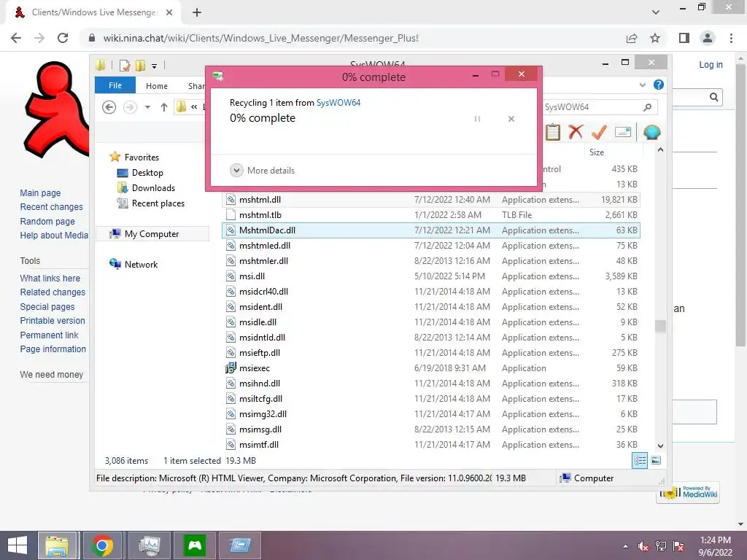Open Random page wiki link
This screenshot has width=747, height=560.
coord(47,222)
